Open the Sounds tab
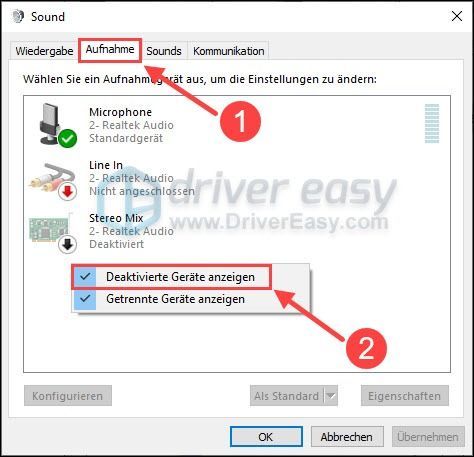The image size is (474, 457). [x=164, y=51]
